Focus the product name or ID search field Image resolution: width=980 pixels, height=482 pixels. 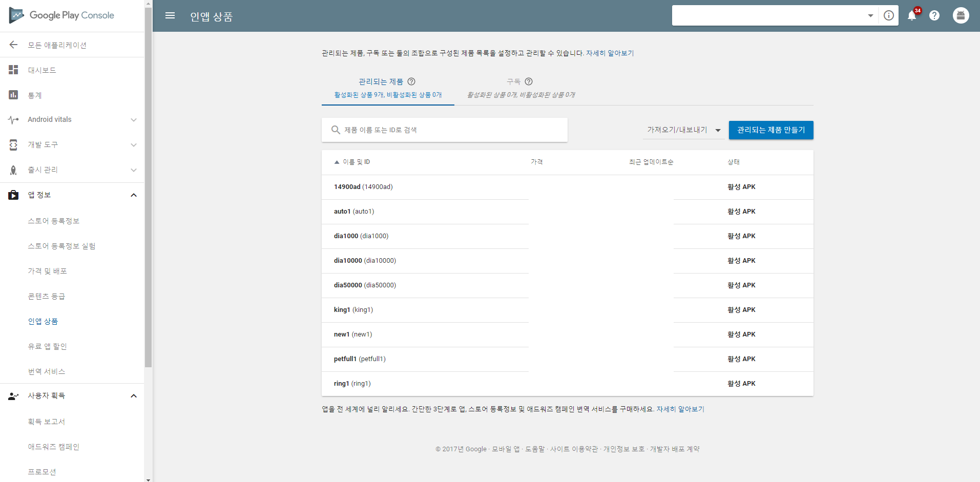click(x=445, y=130)
